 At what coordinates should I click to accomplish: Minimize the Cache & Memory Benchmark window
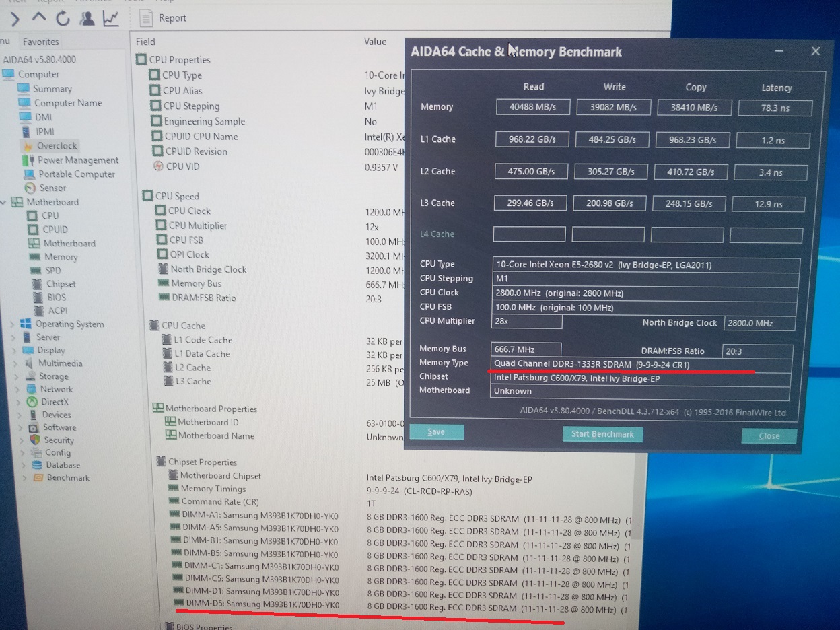click(779, 52)
